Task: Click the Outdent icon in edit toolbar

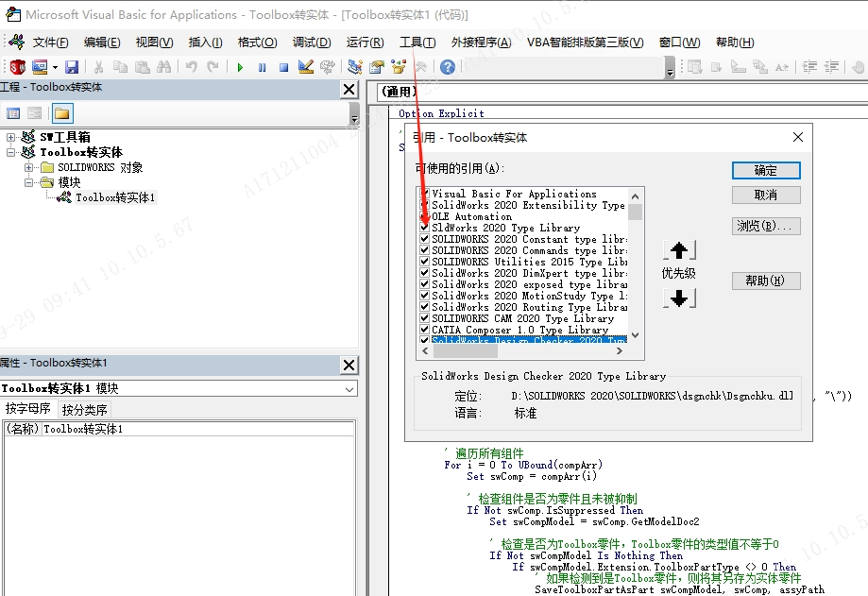Action: [831, 67]
